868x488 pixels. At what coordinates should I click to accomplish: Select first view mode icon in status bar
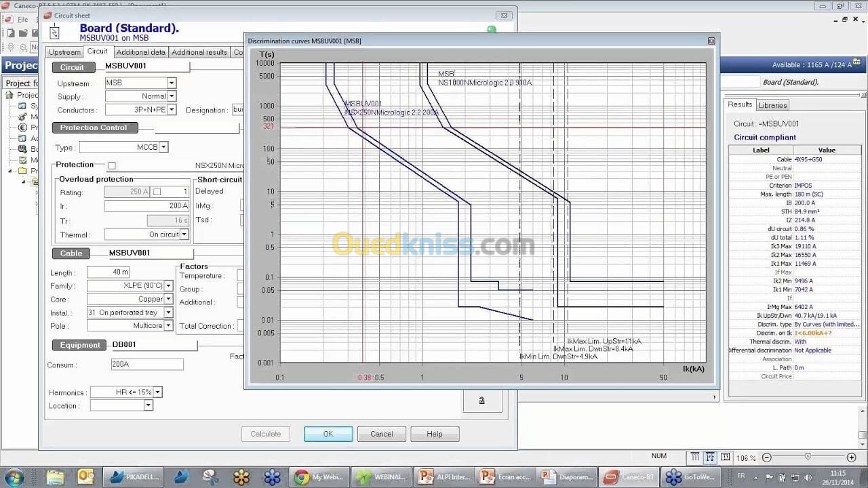coord(695,457)
